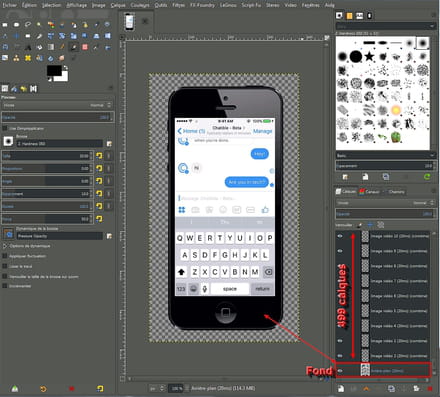Select the Crop tool
This screenshot has height=397, width=440.
pyautogui.click(x=39, y=36)
